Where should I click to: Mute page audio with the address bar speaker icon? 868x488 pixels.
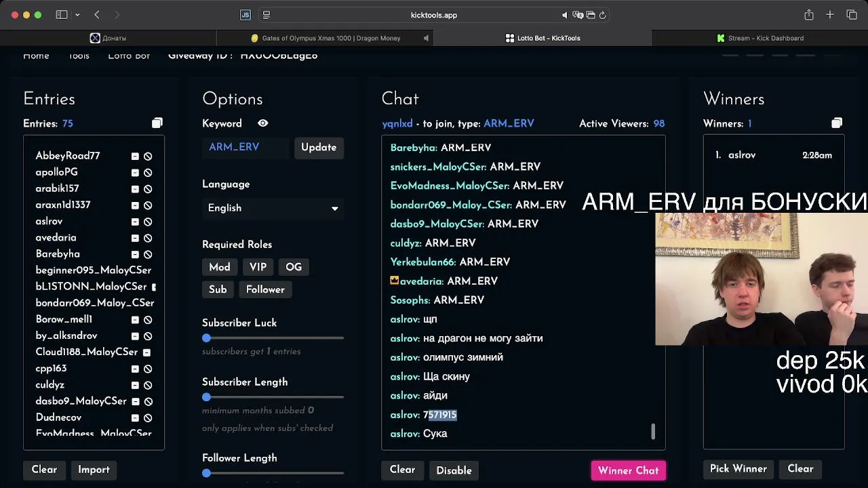[564, 15]
